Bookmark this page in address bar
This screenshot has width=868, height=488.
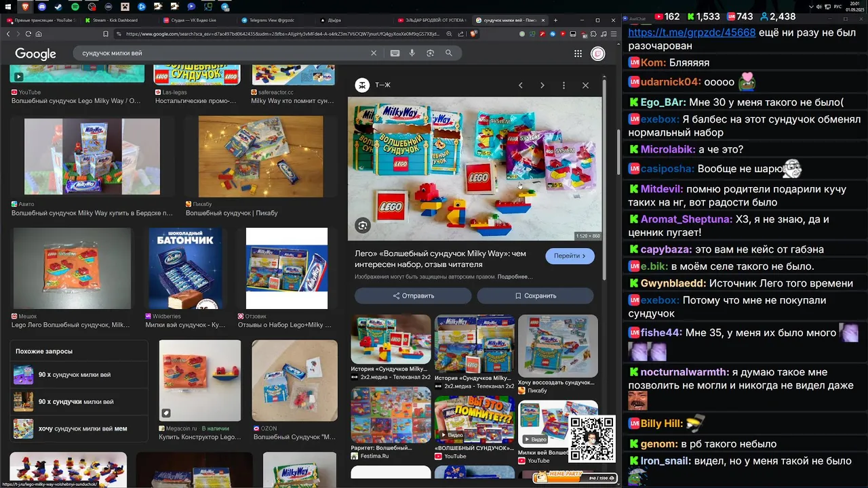click(x=106, y=34)
